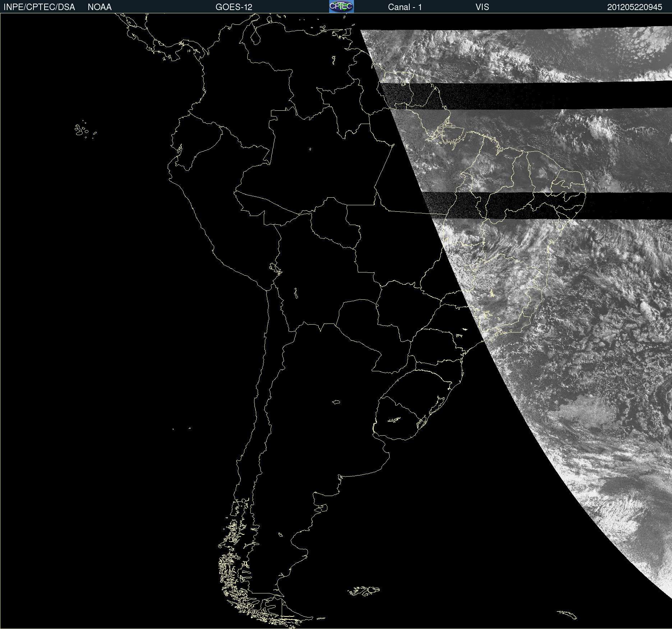Image resolution: width=672 pixels, height=629 pixels.
Task: Click the INPE/CPTEC/DSA header text
Action: point(39,7)
